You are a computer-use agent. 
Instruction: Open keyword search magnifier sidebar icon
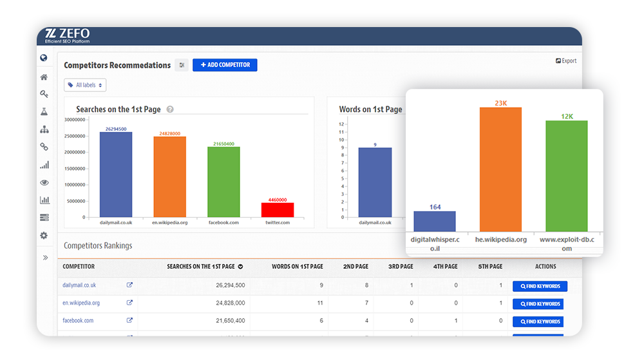point(44,94)
